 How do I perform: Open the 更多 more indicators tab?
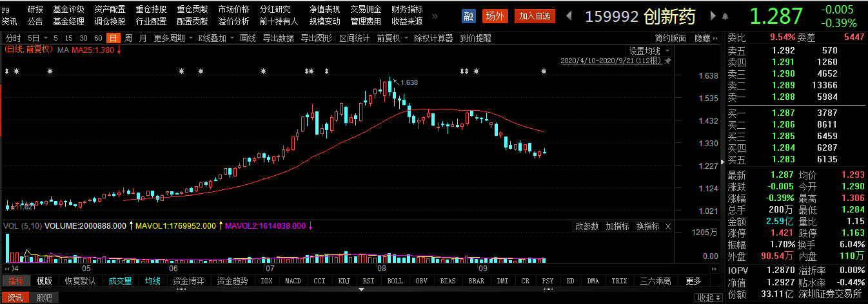[693, 281]
